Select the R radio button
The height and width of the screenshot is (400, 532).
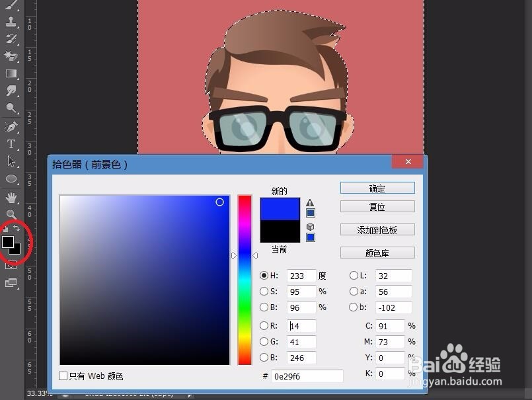tap(265, 325)
